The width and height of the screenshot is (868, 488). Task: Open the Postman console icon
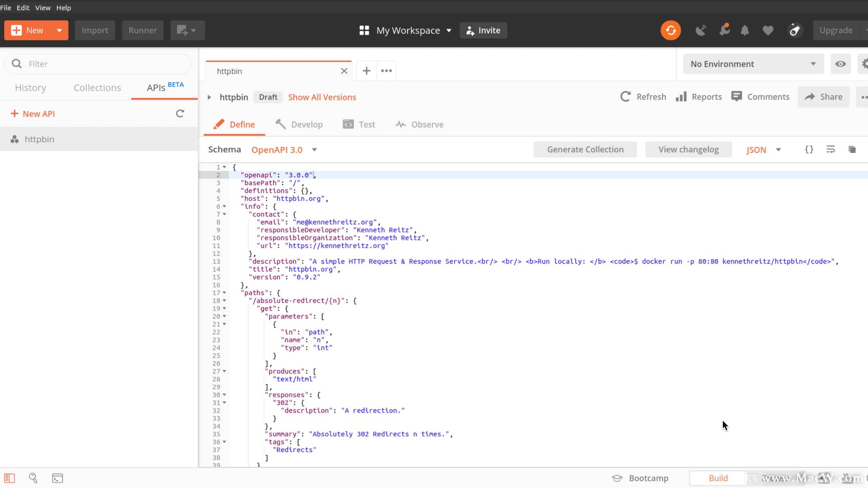(57, 478)
